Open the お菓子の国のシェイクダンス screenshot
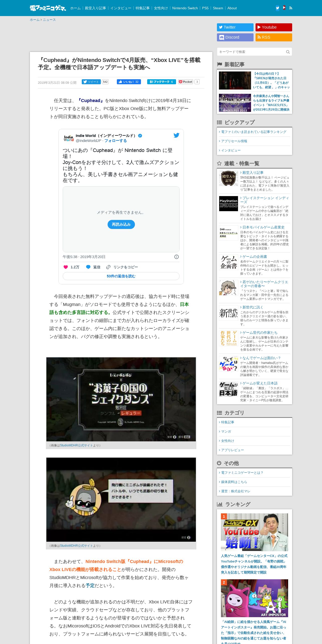Screen dimensions: 322x644 pos(121,399)
